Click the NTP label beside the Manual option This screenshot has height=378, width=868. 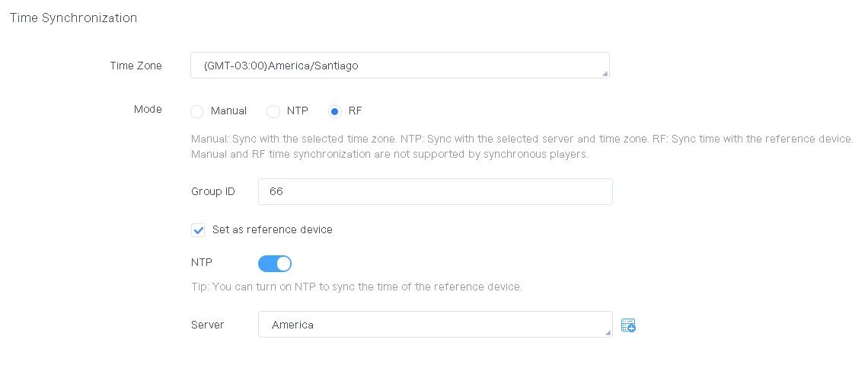click(297, 111)
